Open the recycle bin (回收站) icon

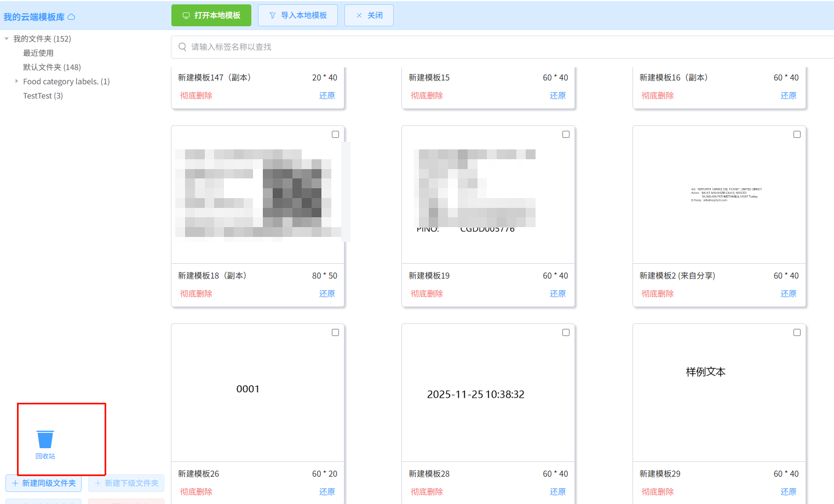pyautogui.click(x=45, y=440)
